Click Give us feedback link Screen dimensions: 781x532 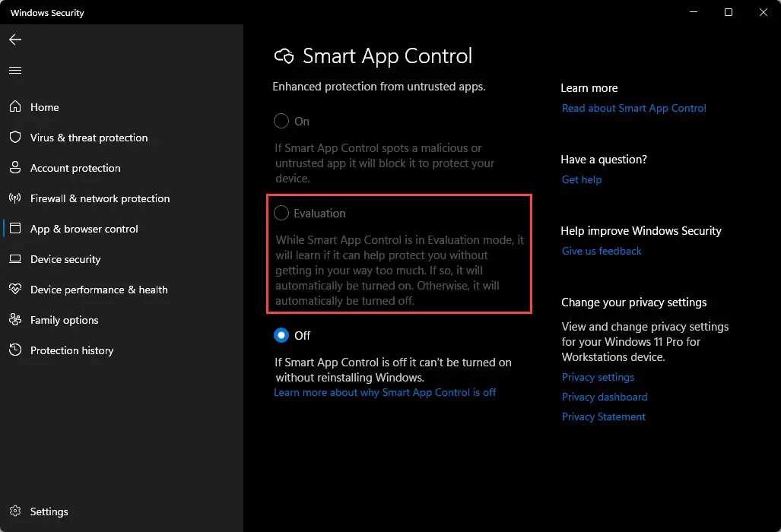[602, 251]
